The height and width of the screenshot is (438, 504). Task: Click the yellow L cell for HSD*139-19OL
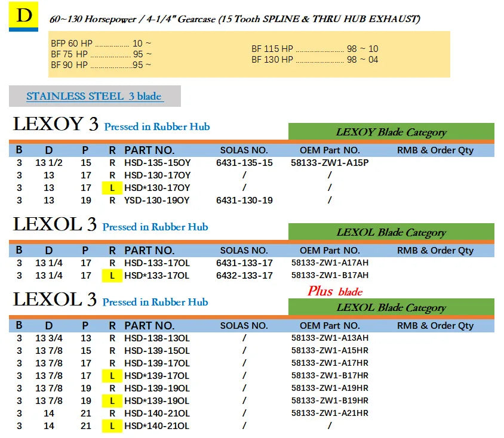112,401
